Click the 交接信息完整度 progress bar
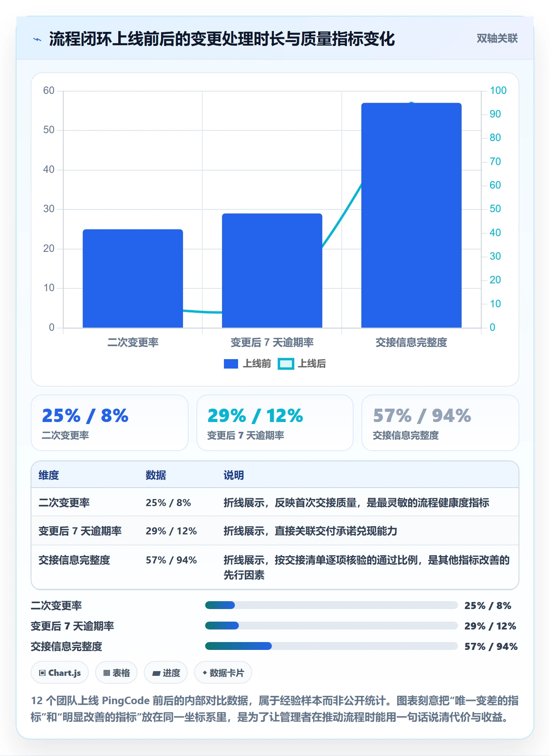Screen dimensions: 550x756 pyautogui.click(x=332, y=646)
